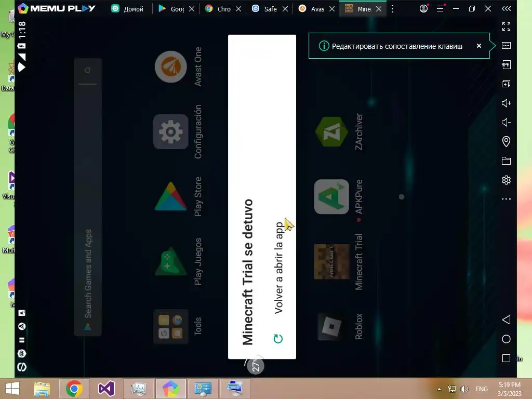Image resolution: width=532 pixels, height=399 pixels.
Task: Switch to the Safe tab
Action: click(264, 9)
